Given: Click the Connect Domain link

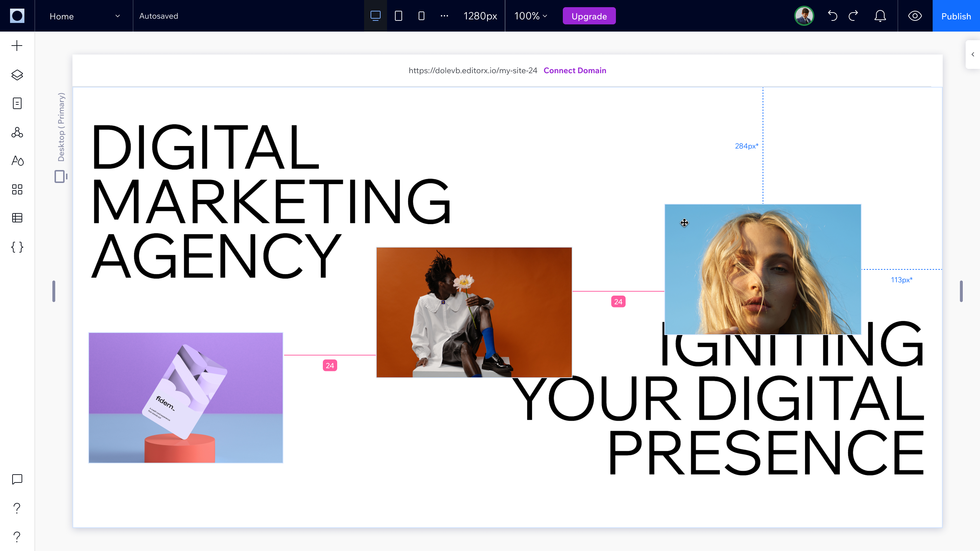Looking at the screenshot, I should pos(574,70).
